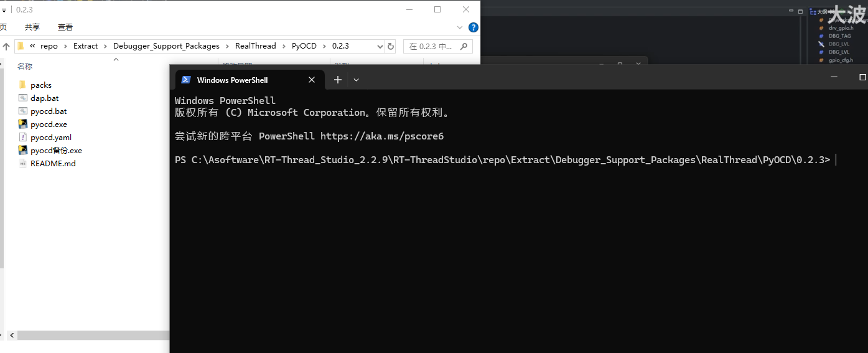Navigate to the PyOCD breadcrumb
868x353 pixels.
pos(304,46)
